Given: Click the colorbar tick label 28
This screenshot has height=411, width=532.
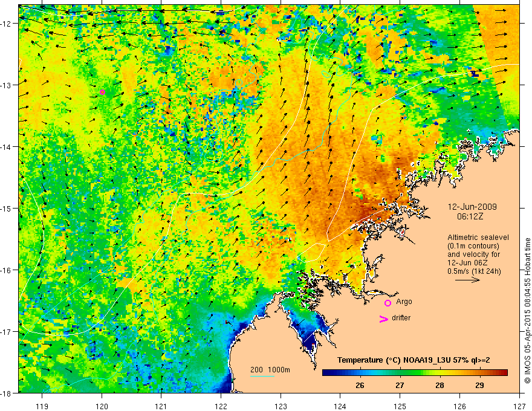Looking at the screenshot, I should point(440,385).
